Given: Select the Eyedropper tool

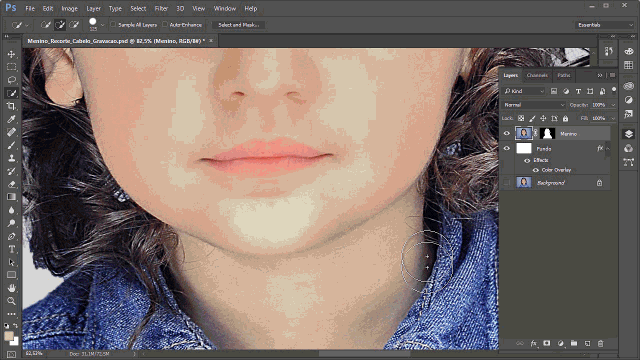Looking at the screenshot, I should (x=11, y=119).
